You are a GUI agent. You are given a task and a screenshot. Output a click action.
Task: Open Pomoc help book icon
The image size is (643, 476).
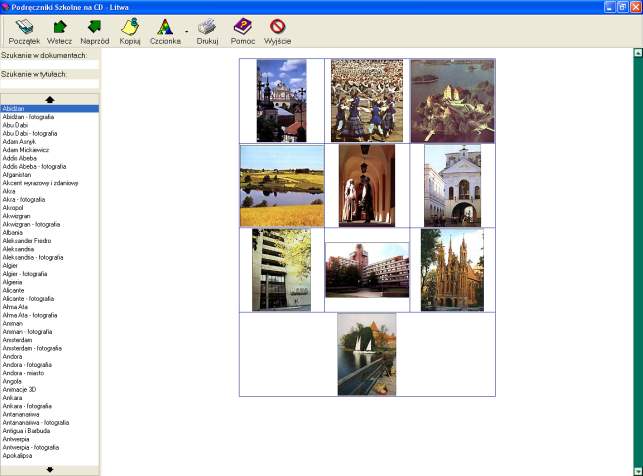pyautogui.click(x=243, y=30)
